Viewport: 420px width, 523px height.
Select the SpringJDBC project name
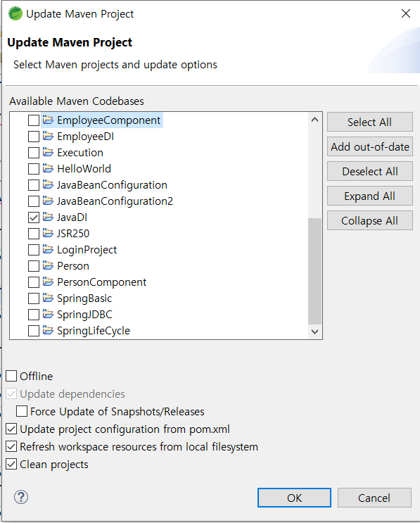(x=84, y=315)
